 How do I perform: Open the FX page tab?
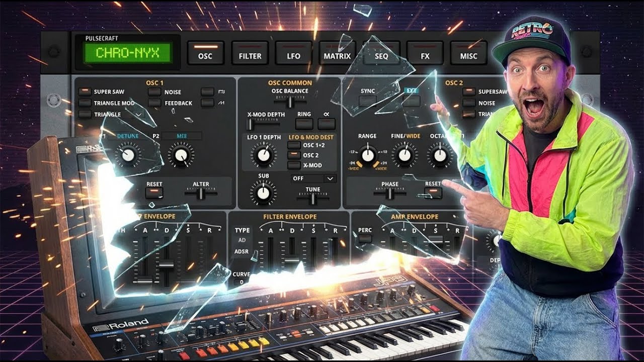pyautogui.click(x=425, y=53)
